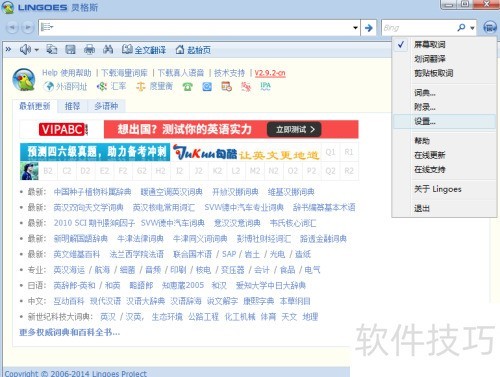
Task: Open 附录... in the menu
Action: pos(444,107)
